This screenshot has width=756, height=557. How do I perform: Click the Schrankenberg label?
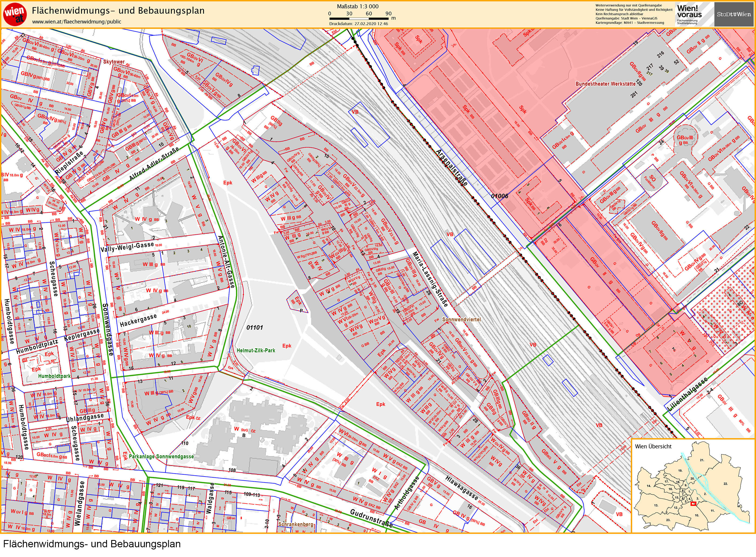(x=296, y=525)
